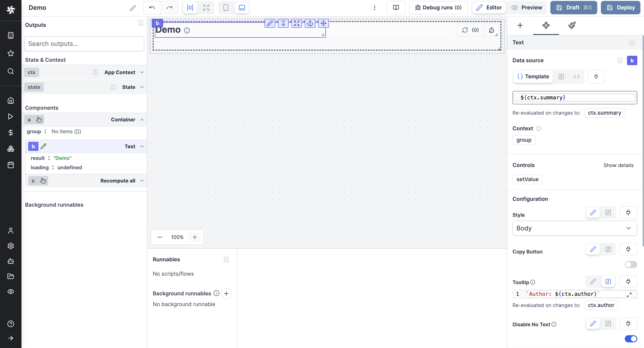
Task: Open the Style Body dropdown
Action: [574, 228]
